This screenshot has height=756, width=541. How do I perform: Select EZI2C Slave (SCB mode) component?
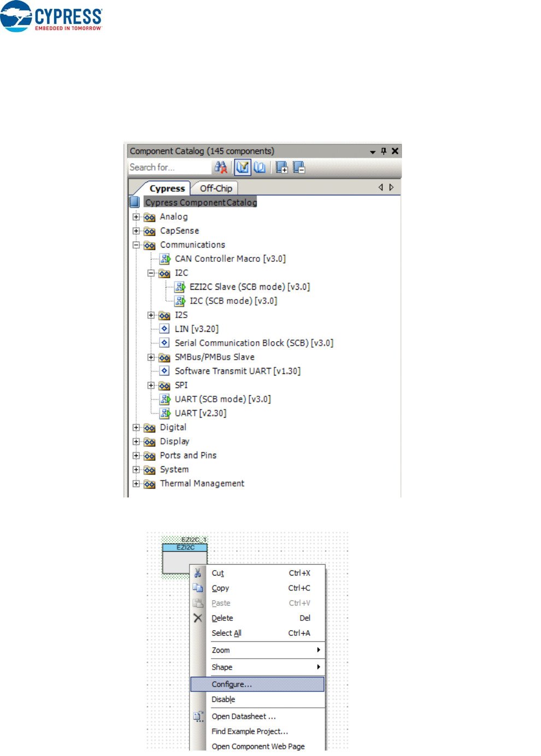tap(249, 287)
